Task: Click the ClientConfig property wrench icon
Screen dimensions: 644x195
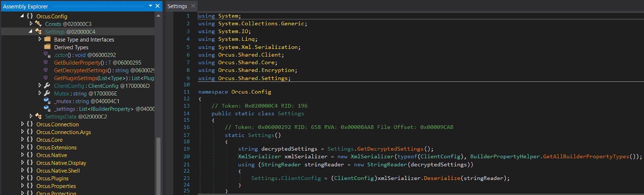Action: (47, 86)
